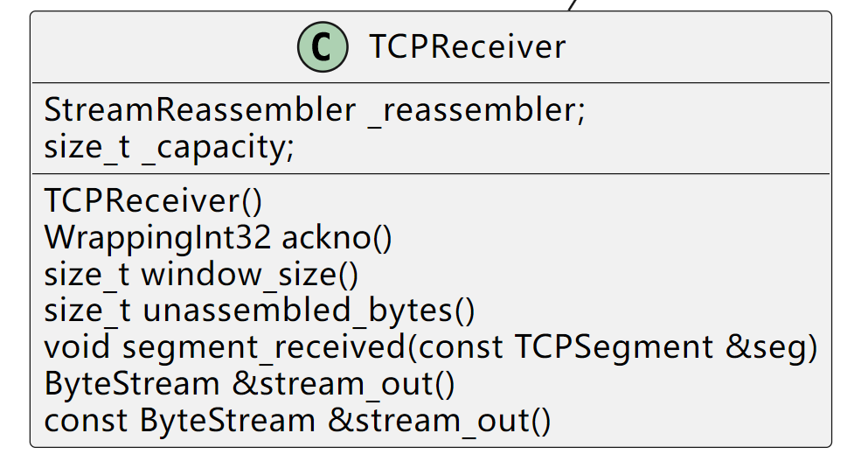
Task: Select the WrappingInt32 return type
Action: (157, 237)
